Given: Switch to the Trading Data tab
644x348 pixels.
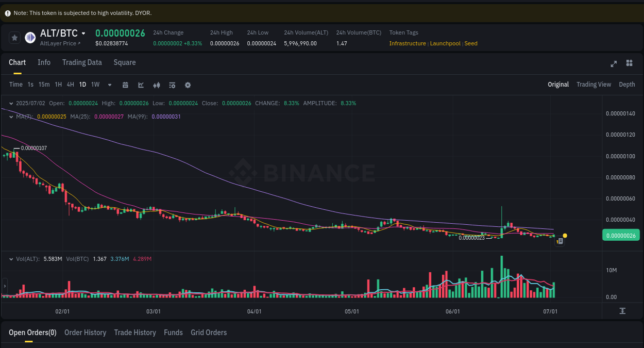Looking at the screenshot, I should pyautogui.click(x=82, y=62).
